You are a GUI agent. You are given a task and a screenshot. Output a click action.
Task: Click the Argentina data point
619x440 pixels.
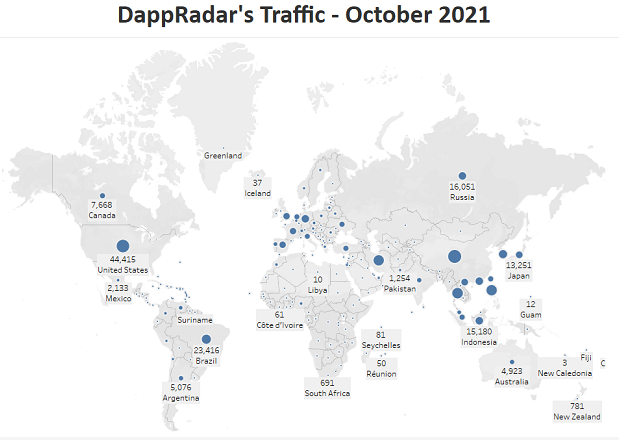[181, 378]
